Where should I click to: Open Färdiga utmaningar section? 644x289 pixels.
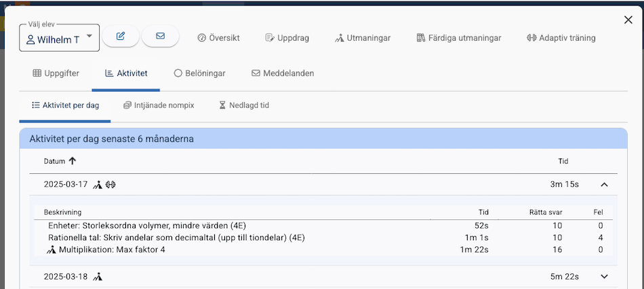click(459, 38)
